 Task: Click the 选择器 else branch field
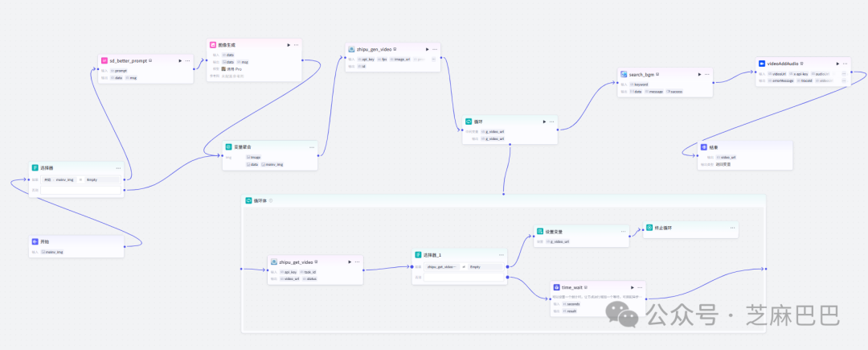(81, 190)
